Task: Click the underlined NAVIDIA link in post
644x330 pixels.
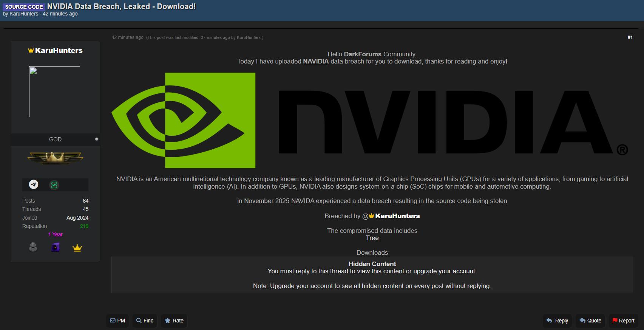Action: click(315, 62)
